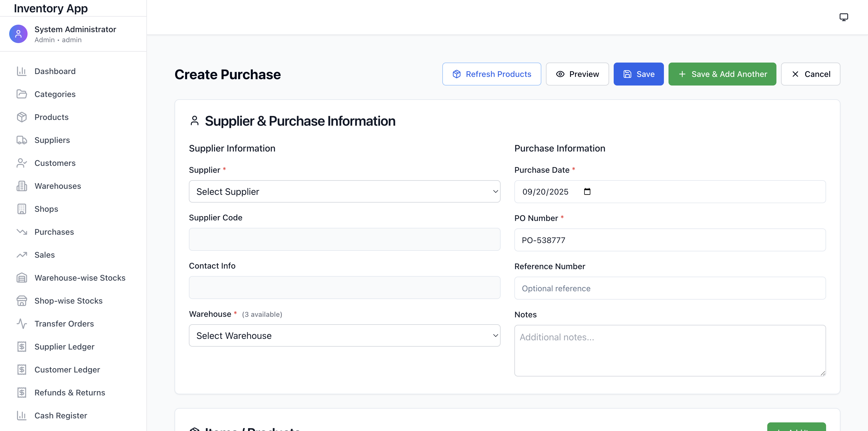868x431 pixels.
Task: Click the Sales trending-up icon
Action: tap(22, 255)
